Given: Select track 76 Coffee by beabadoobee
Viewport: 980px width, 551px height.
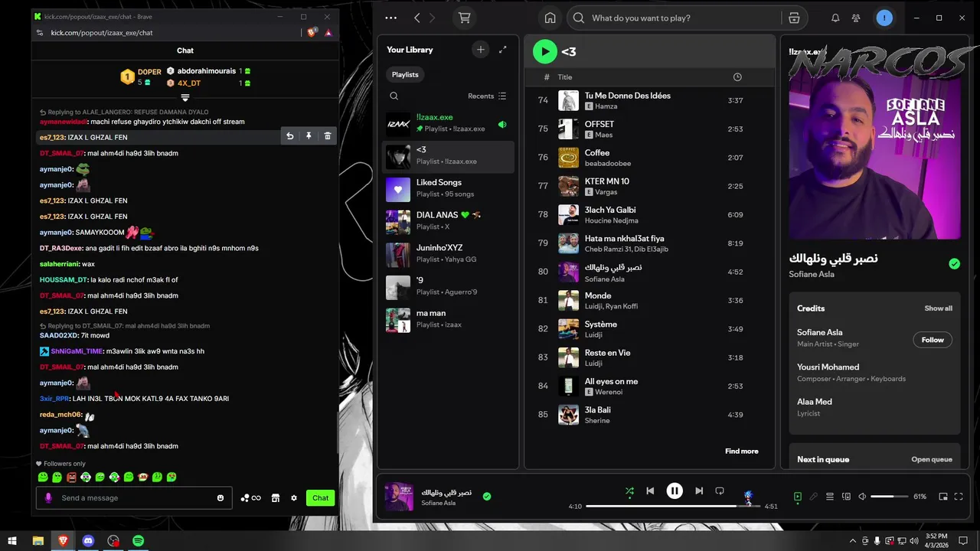Looking at the screenshot, I should click(649, 158).
